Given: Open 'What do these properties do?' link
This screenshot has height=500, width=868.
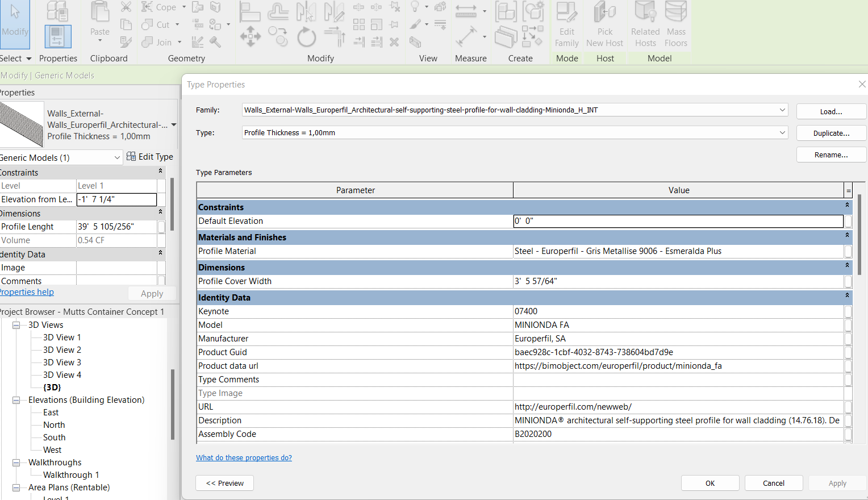Looking at the screenshot, I should tap(244, 458).
